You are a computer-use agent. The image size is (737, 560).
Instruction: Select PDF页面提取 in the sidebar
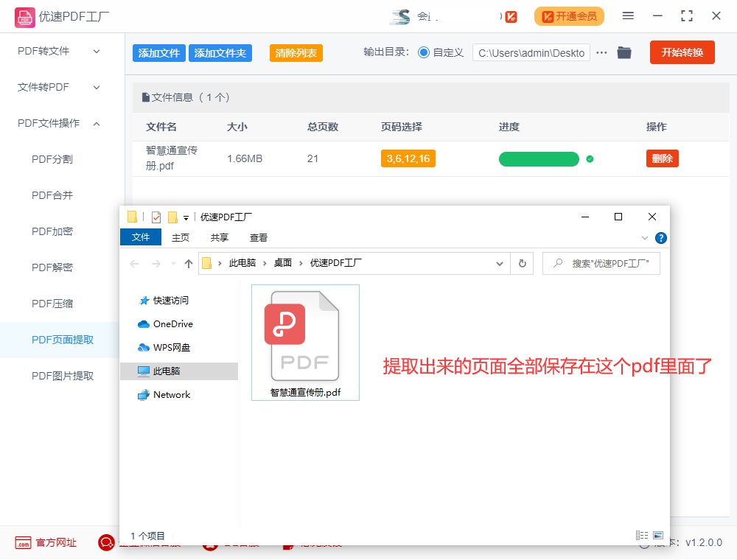(x=63, y=340)
